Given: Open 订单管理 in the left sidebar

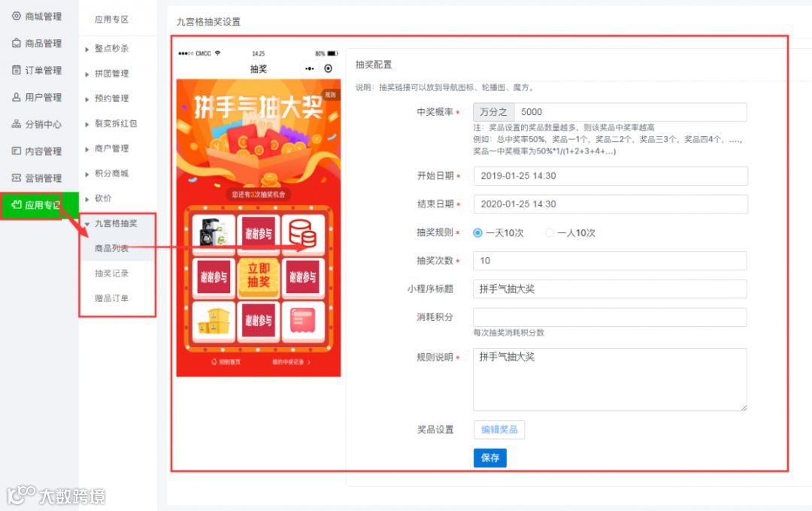Looking at the screenshot, I should tap(37, 70).
